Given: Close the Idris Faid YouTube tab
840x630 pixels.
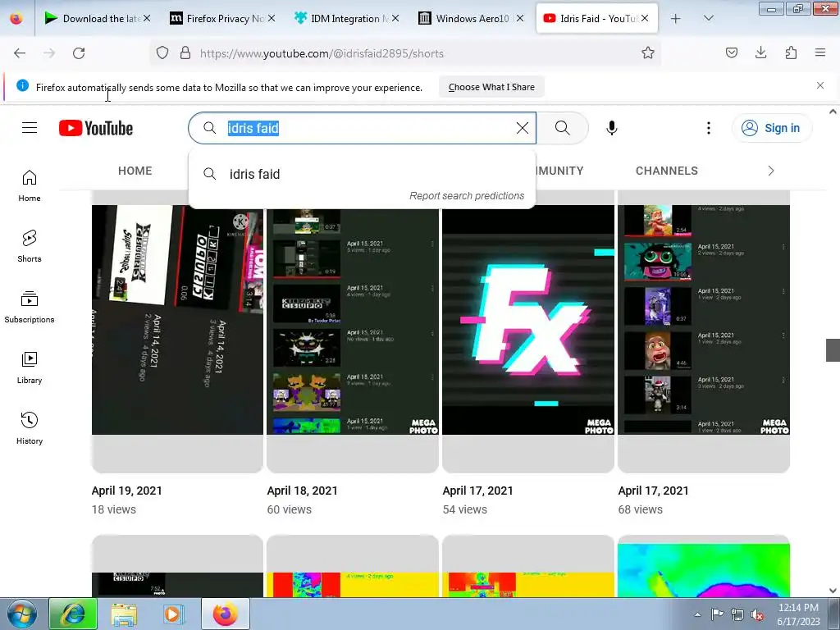Looking at the screenshot, I should coord(645,18).
